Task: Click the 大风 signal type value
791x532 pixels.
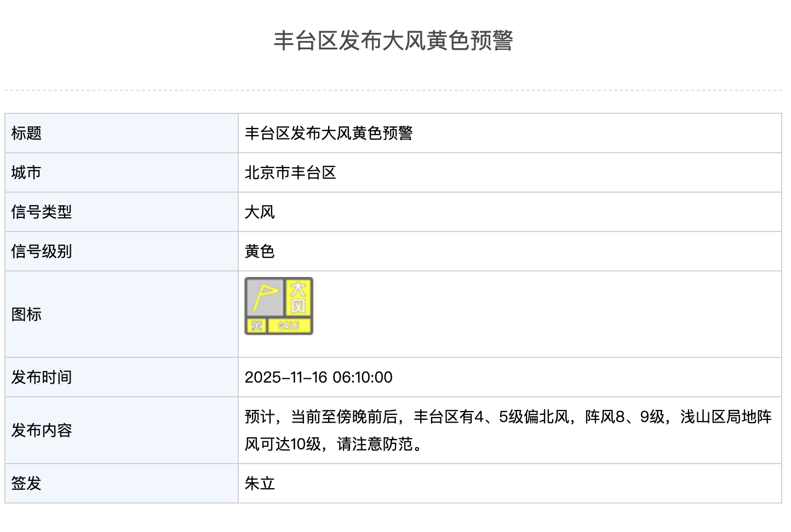Action: pos(260,212)
